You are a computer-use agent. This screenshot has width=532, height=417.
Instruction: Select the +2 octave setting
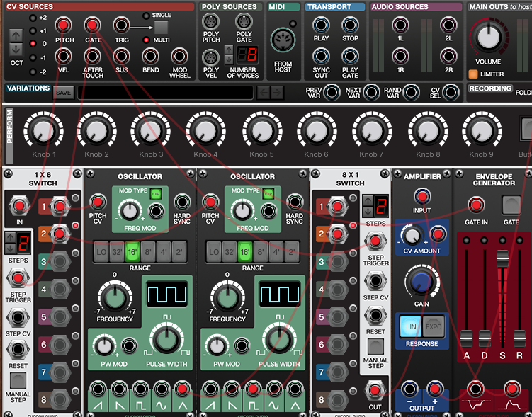[33, 18]
